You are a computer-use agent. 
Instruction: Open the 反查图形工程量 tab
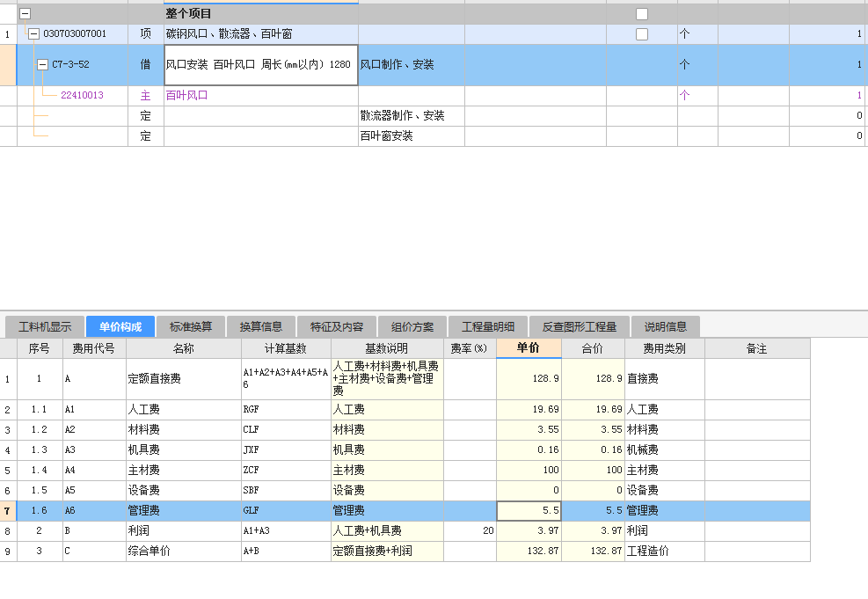(x=579, y=326)
